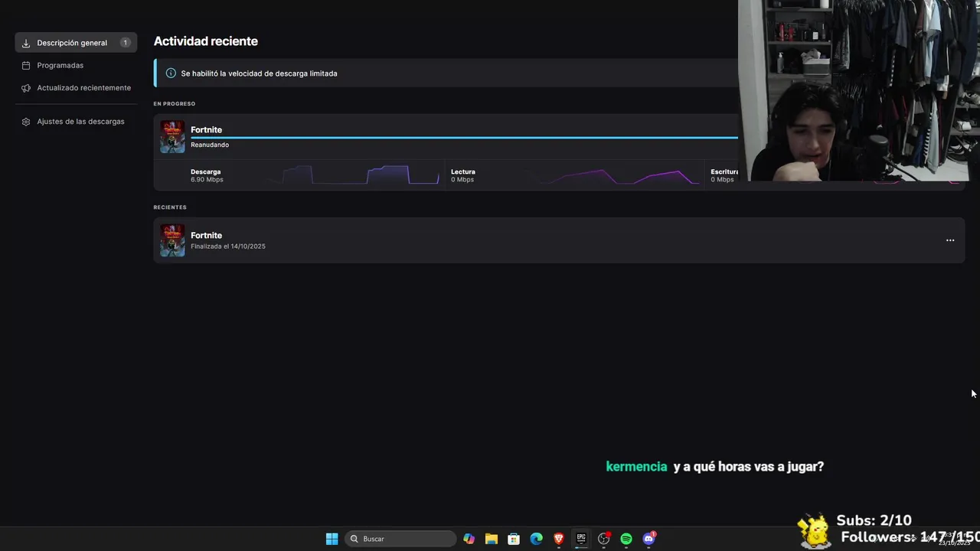Open Actualizado recientemente section
Viewport: 980px width, 551px height.
click(x=84, y=88)
